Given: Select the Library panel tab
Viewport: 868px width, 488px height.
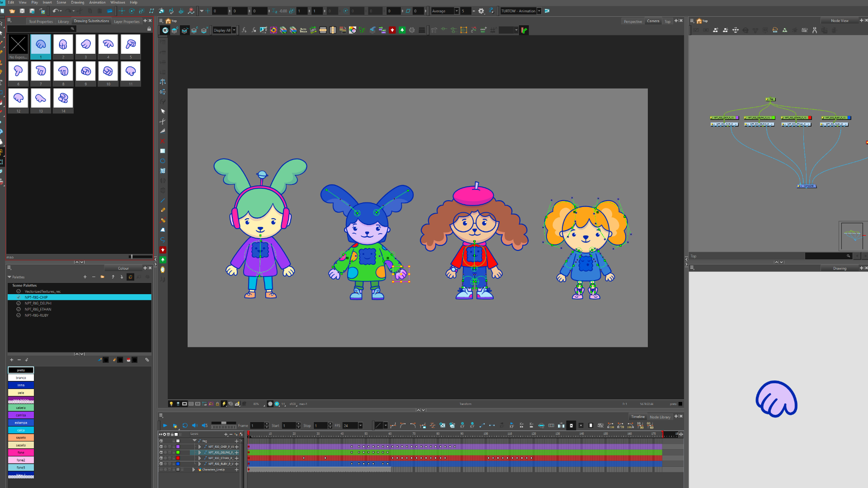Looking at the screenshot, I should coord(63,21).
